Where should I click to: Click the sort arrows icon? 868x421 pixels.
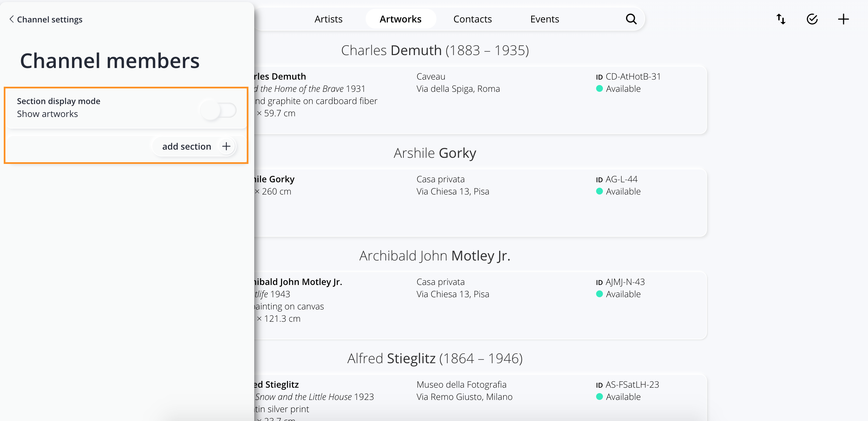pyautogui.click(x=781, y=19)
